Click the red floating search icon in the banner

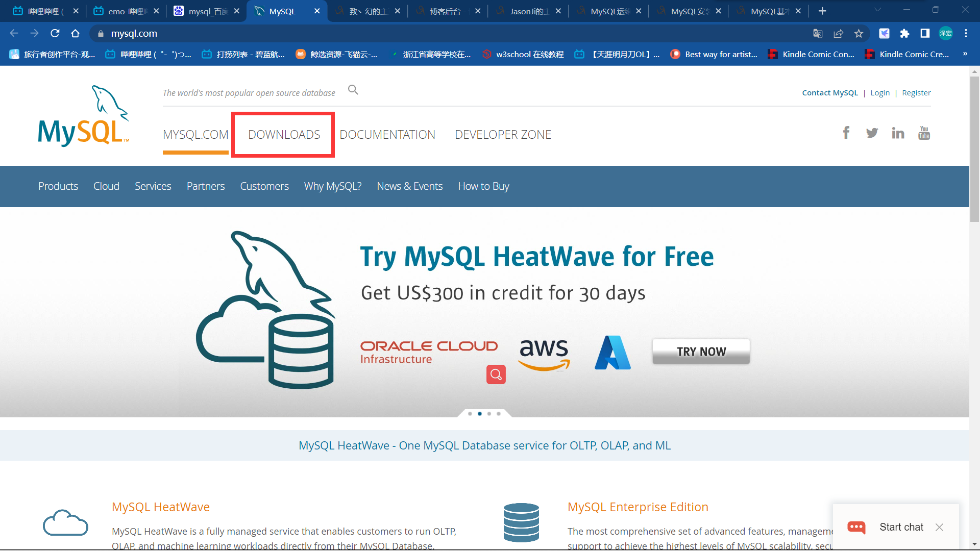coord(496,374)
